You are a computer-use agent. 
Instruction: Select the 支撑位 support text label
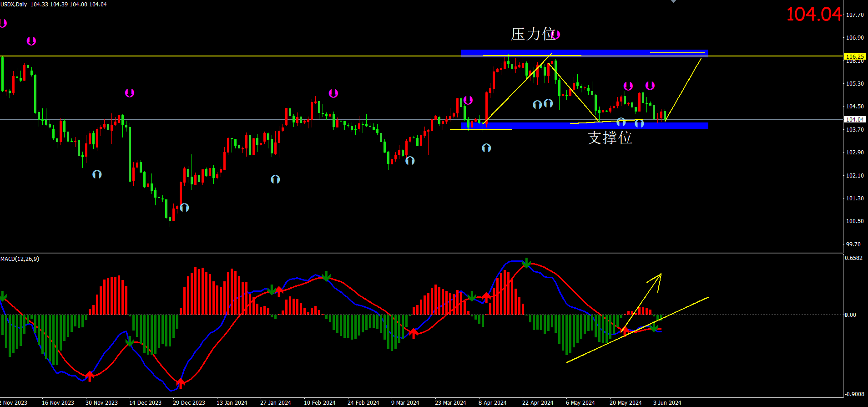point(610,137)
